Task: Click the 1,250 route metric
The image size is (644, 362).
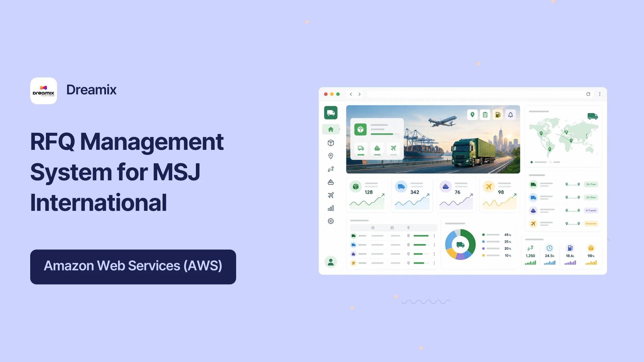Action: 530,255
